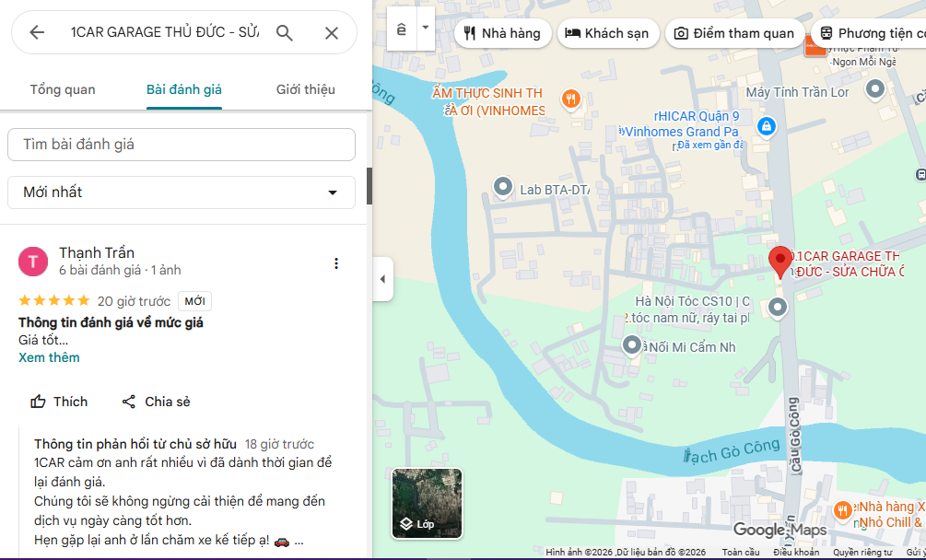Filter map by Điểm tham quan

[734, 33]
